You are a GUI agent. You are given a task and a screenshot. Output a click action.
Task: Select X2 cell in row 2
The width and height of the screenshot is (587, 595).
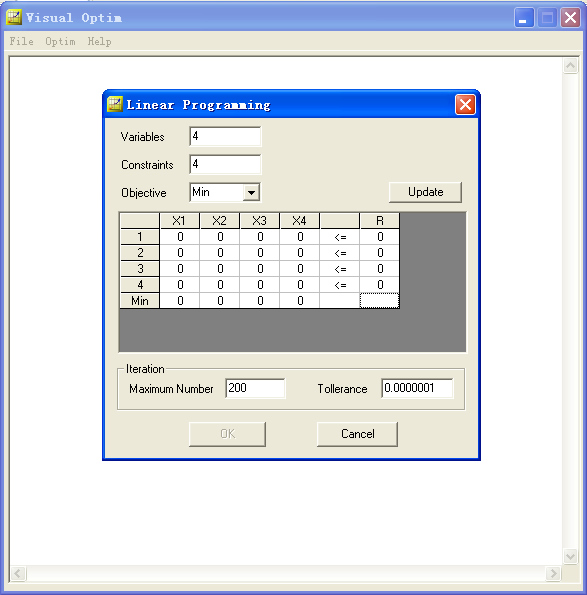pos(220,253)
